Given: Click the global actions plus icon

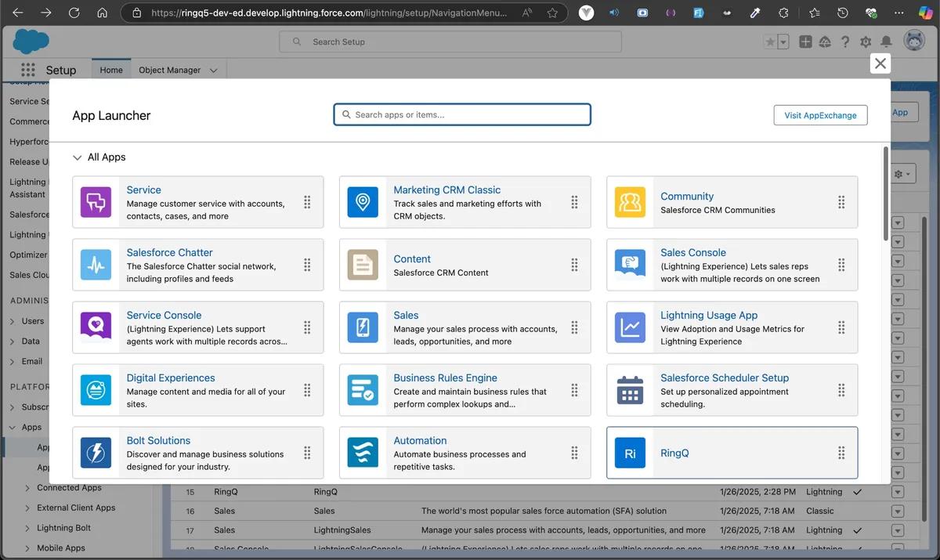Looking at the screenshot, I should pos(805,42).
